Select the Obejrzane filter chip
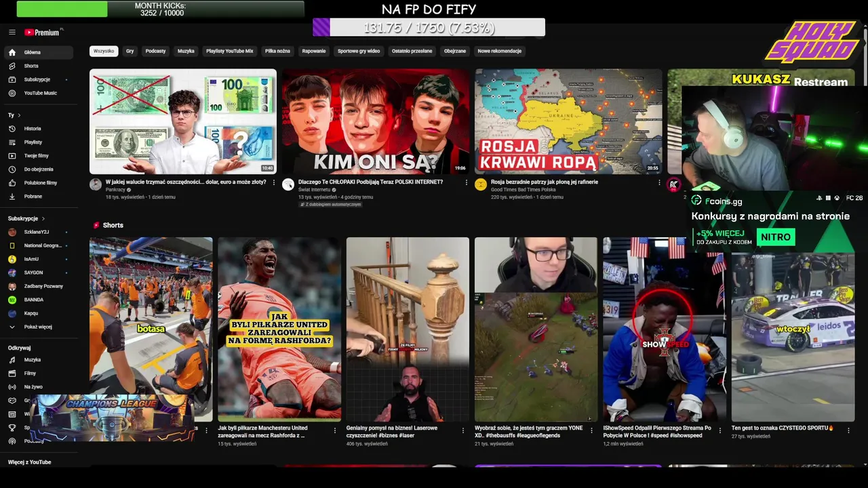The width and height of the screenshot is (868, 488). (x=455, y=51)
